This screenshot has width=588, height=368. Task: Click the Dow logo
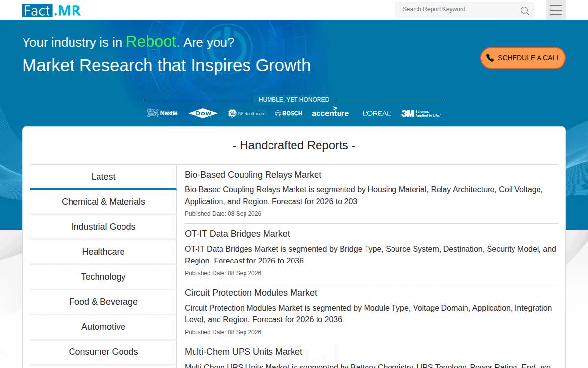[x=203, y=113]
